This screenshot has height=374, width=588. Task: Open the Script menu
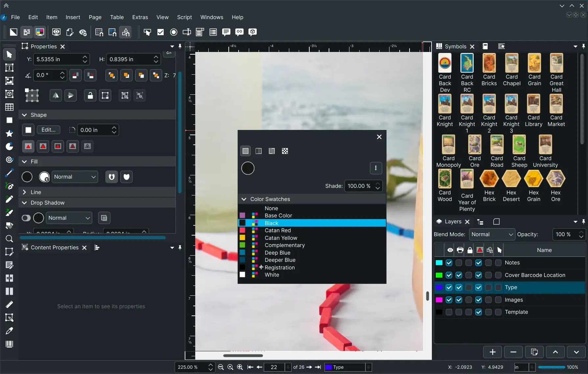(184, 17)
